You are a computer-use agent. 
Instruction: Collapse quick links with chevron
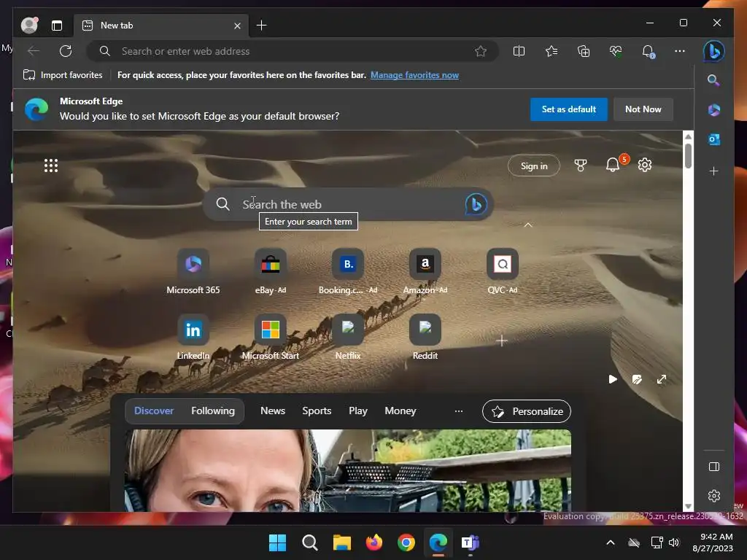coord(528,225)
